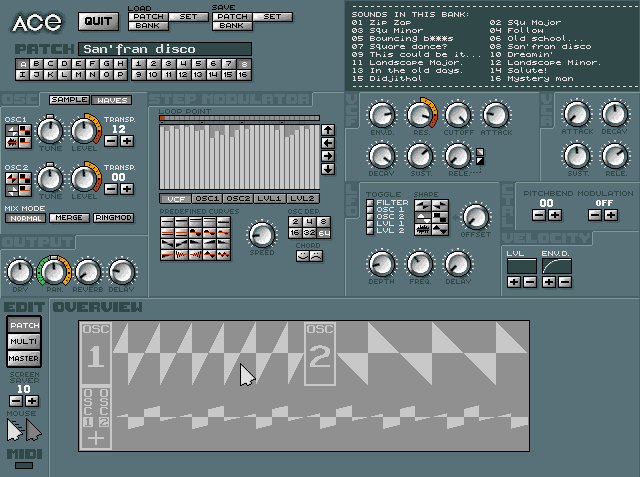Choose the OSC1 waveform selector icon
The height and width of the screenshot is (477, 640).
tap(18, 137)
